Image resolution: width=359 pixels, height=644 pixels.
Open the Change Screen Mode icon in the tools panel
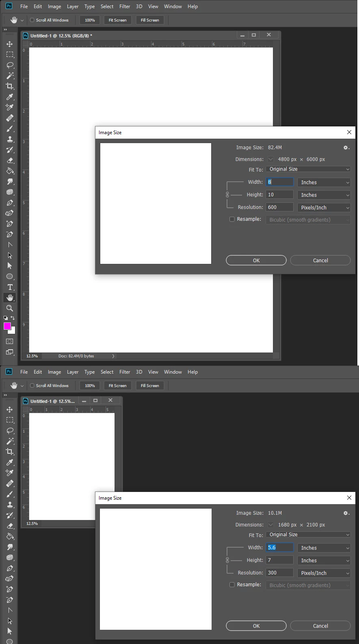(10, 352)
